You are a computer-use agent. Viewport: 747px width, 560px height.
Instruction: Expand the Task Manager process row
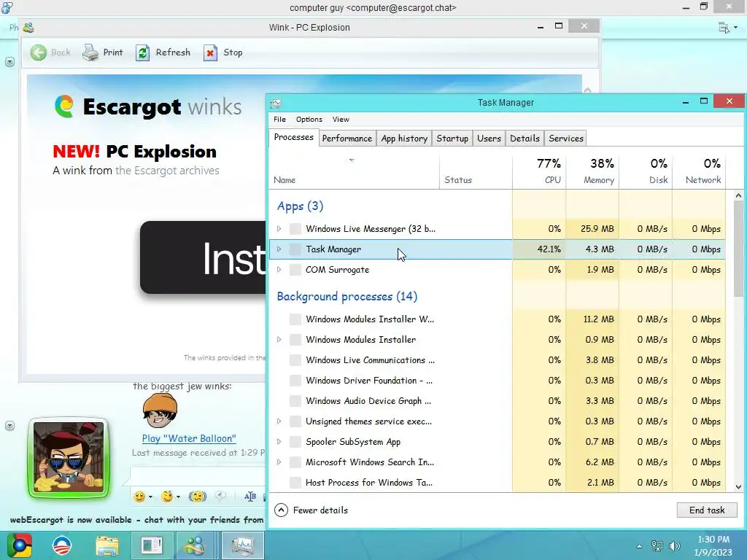click(x=279, y=249)
